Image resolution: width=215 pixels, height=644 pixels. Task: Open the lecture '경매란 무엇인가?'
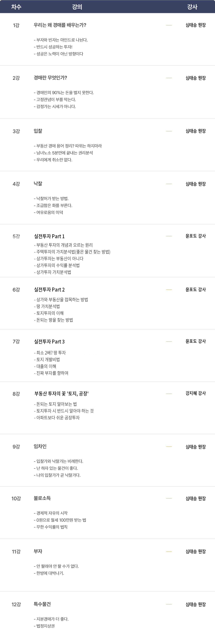pyautogui.click(x=50, y=78)
